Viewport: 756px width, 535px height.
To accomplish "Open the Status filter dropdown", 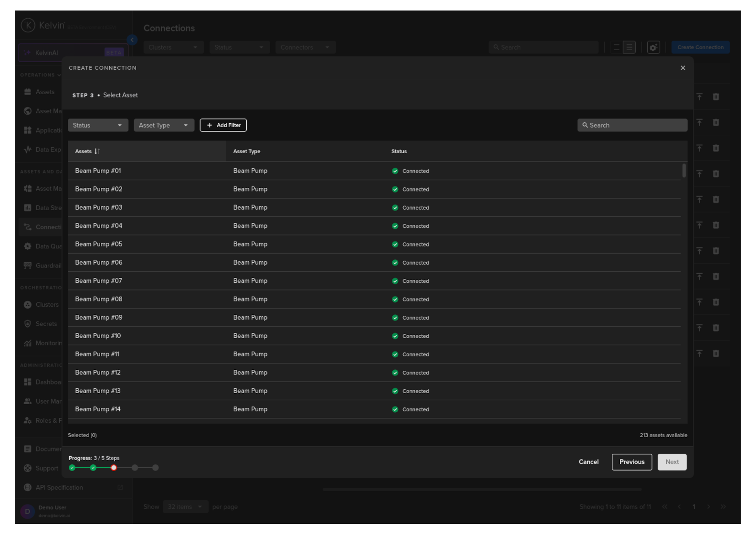I will click(98, 125).
